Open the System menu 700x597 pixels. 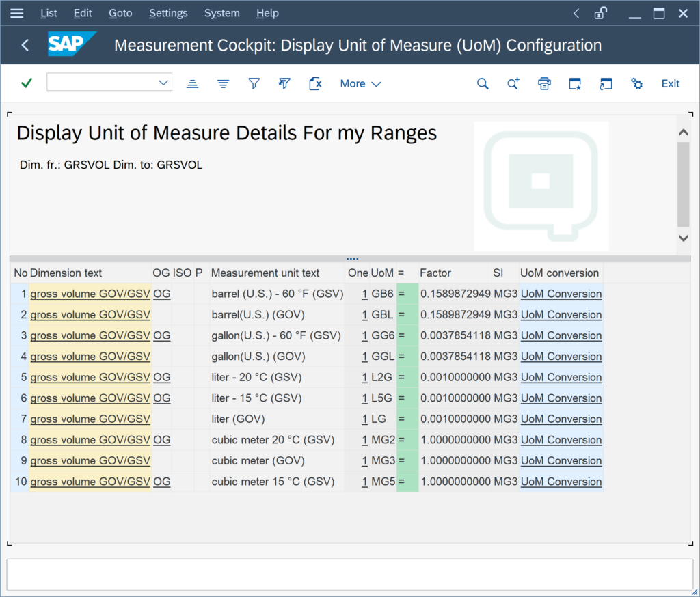coord(222,13)
